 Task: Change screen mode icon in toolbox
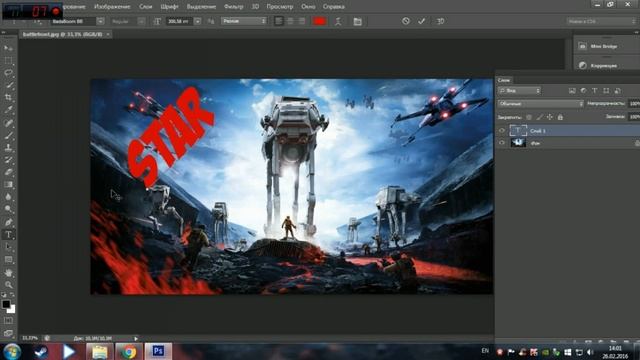[x=8, y=333]
